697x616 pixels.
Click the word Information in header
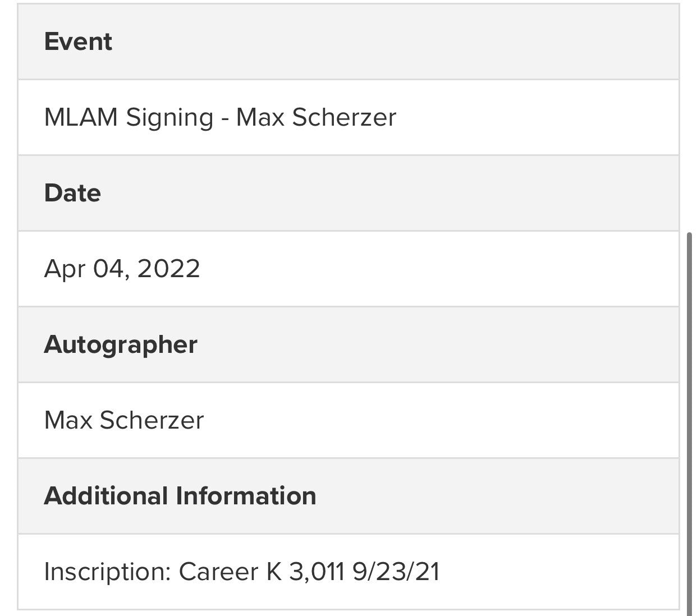pos(246,496)
